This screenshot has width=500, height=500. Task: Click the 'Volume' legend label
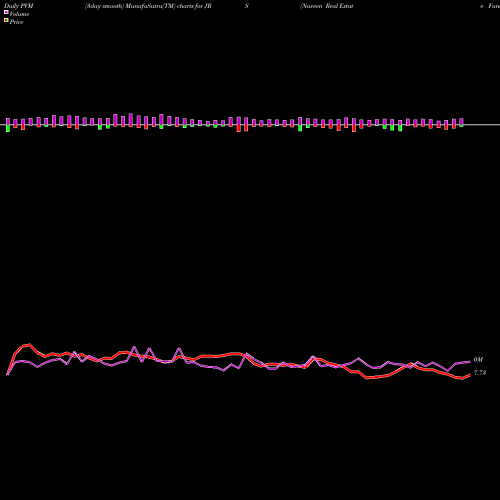pyautogui.click(x=19, y=14)
